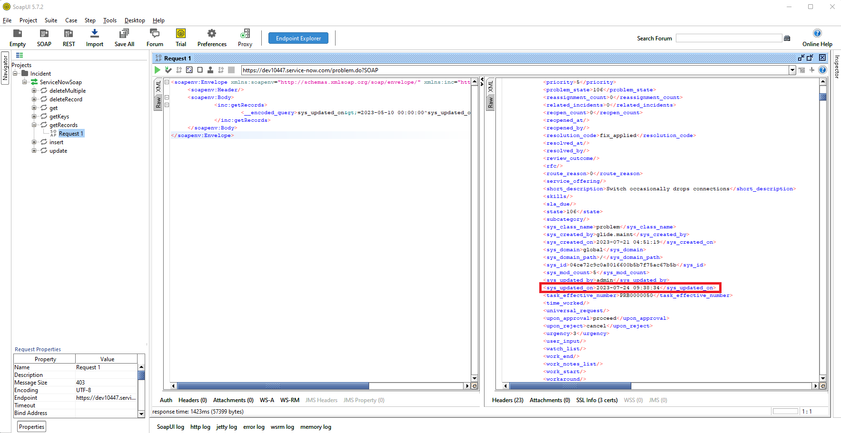Click the green Submit request play icon
The width and height of the screenshot is (841, 433).
coord(157,70)
